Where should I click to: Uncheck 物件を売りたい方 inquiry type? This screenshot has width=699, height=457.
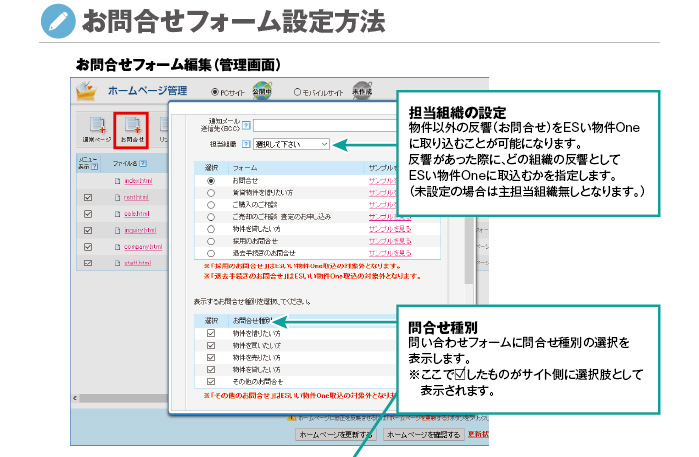point(211,358)
